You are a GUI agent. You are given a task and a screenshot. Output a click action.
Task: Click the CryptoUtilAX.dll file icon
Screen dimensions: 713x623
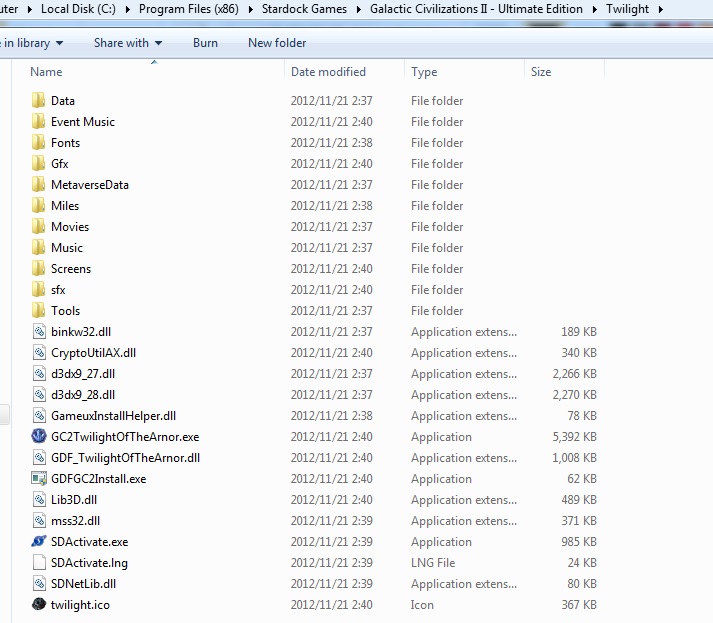[39, 352]
